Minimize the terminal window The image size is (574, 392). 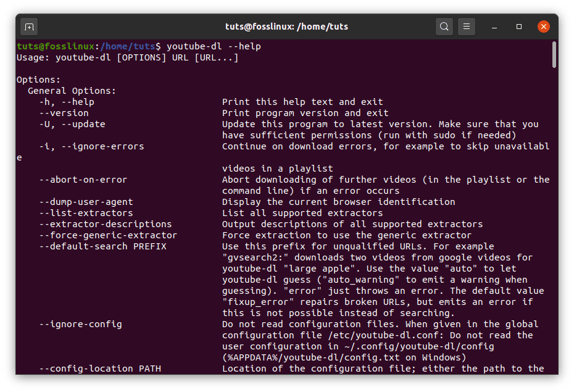494,27
